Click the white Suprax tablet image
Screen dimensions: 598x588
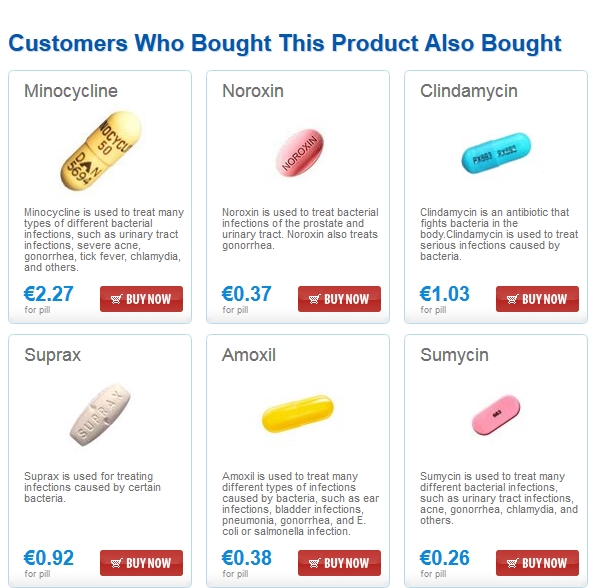coord(100,415)
